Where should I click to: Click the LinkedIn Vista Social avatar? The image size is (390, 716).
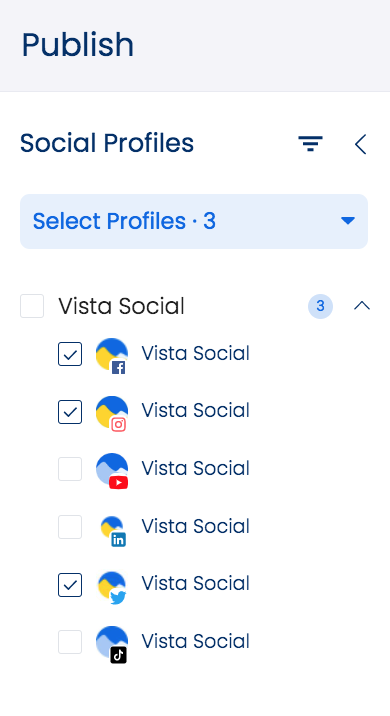(113, 530)
